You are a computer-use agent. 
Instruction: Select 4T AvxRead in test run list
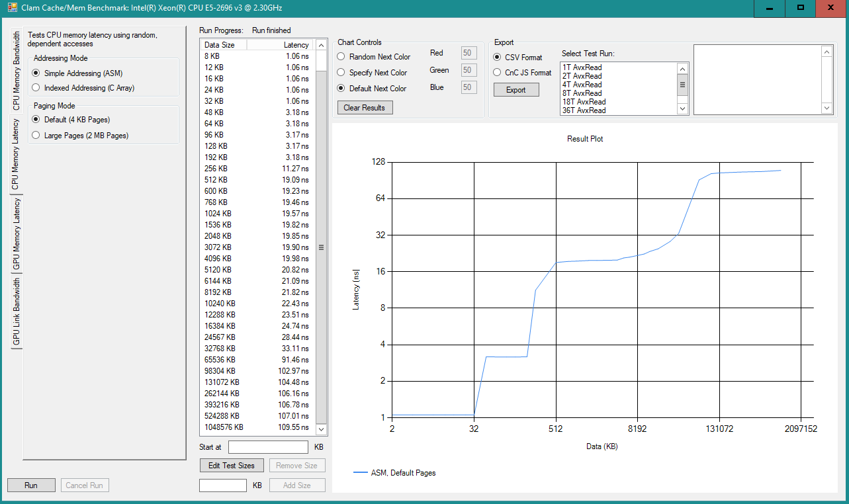click(x=582, y=85)
